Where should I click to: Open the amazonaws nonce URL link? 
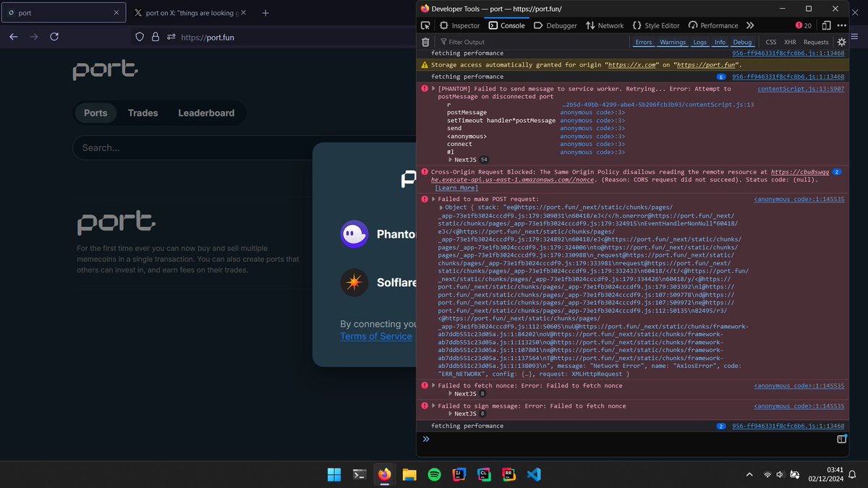pyautogui.click(x=629, y=176)
